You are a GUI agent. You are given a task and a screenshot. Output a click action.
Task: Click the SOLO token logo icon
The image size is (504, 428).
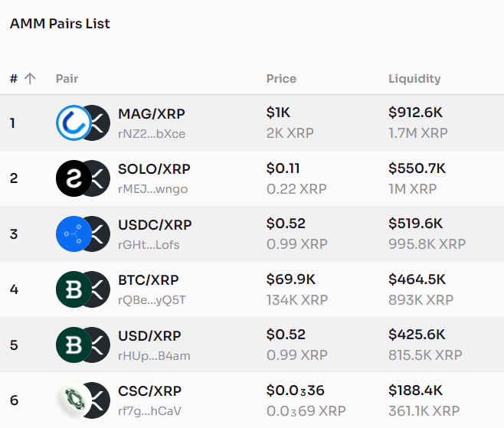74,178
